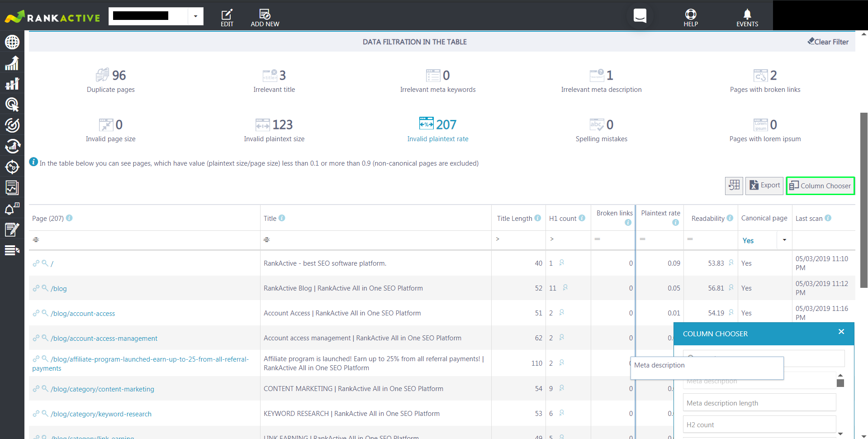Click the search icon in the /blog row

tap(45, 287)
